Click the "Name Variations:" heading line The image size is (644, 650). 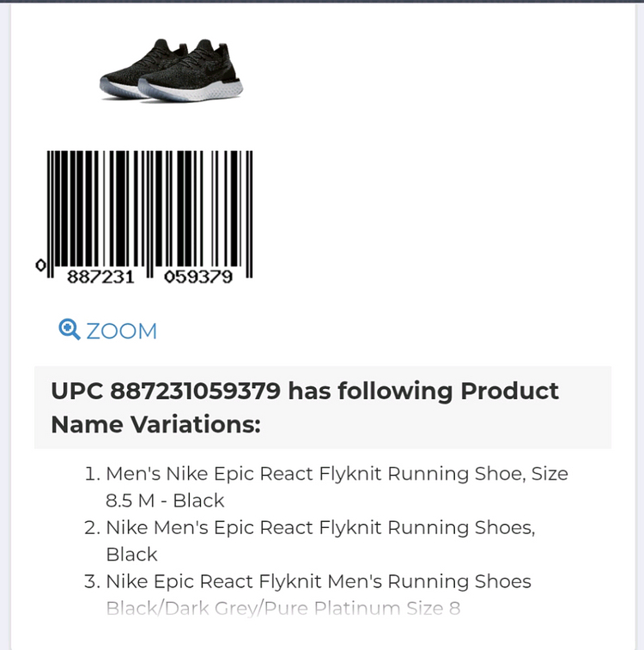(x=155, y=424)
